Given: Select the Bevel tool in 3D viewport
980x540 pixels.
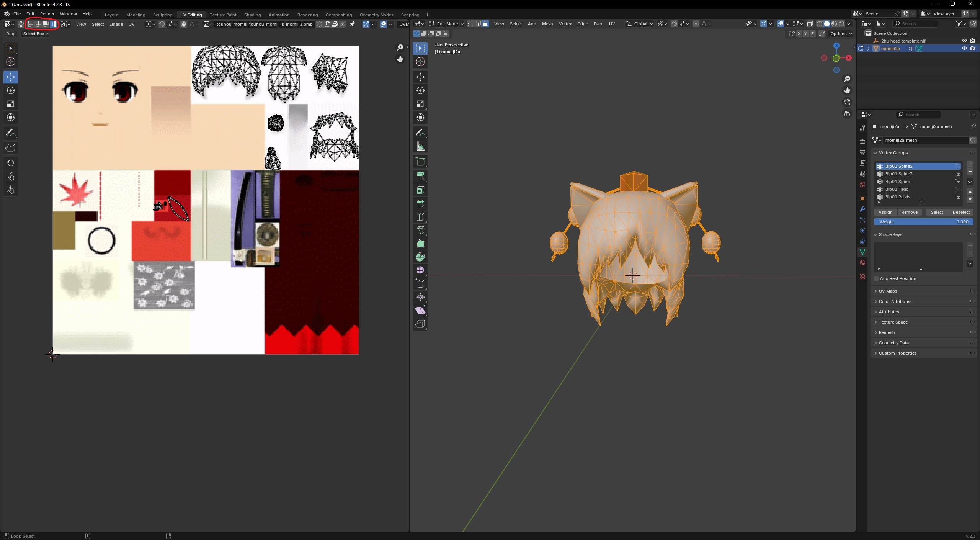Looking at the screenshot, I should click(420, 203).
